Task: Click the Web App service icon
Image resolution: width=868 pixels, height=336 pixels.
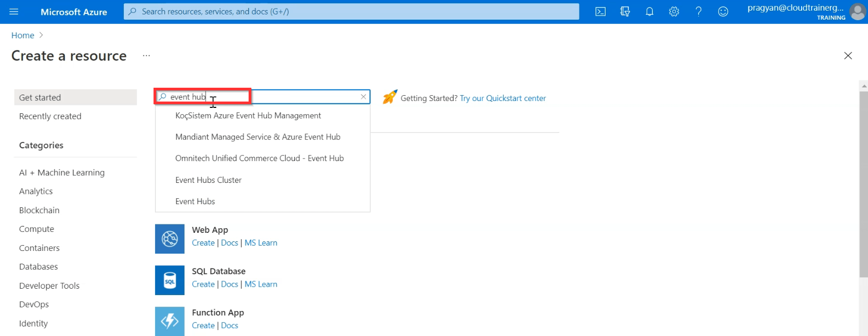Action: click(x=169, y=239)
